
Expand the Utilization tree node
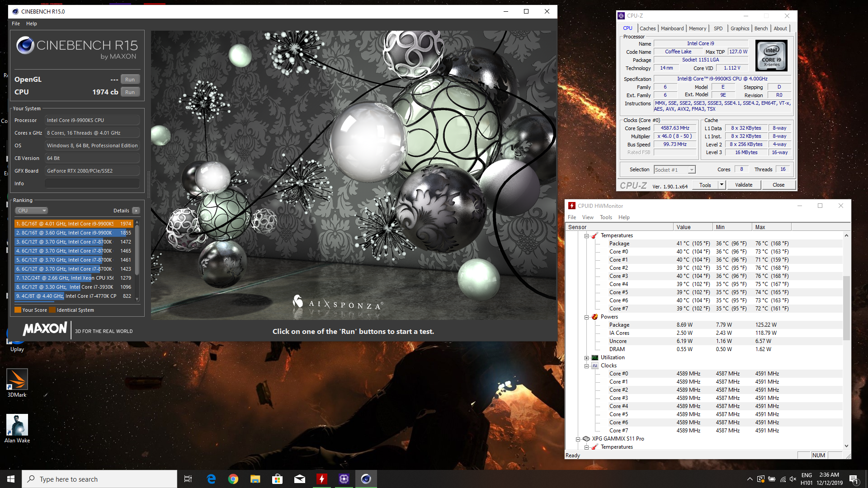click(587, 358)
